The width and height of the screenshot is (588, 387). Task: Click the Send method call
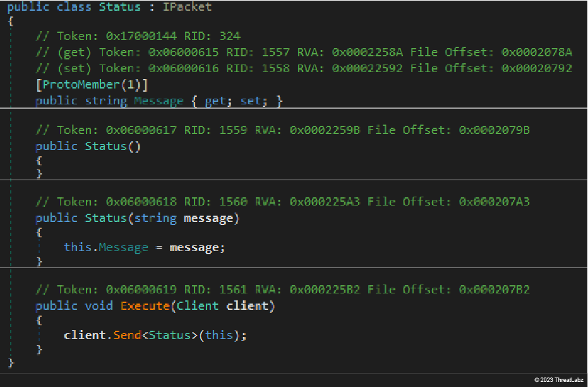[127, 335]
